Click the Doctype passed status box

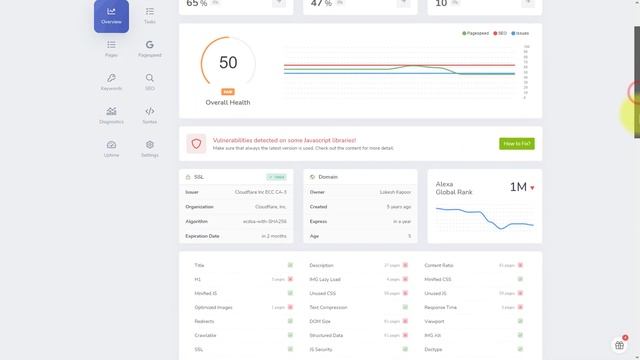click(520, 349)
